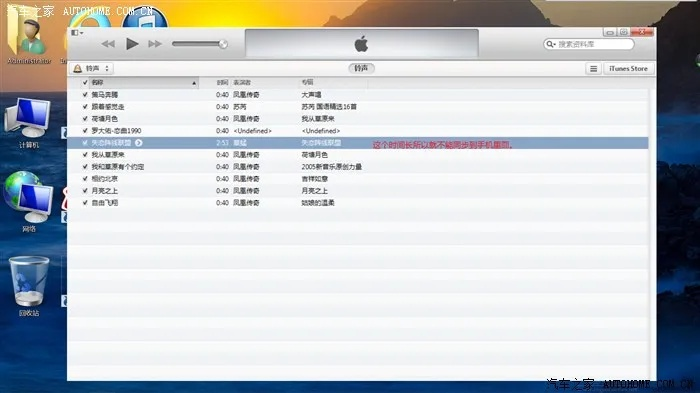This screenshot has width=700, height=393.
Task: Select the first song above 跟着感觉走
Action: (105, 95)
